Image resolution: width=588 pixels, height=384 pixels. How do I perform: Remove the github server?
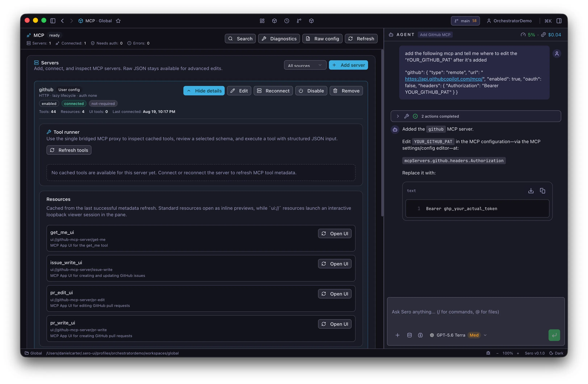tap(346, 91)
